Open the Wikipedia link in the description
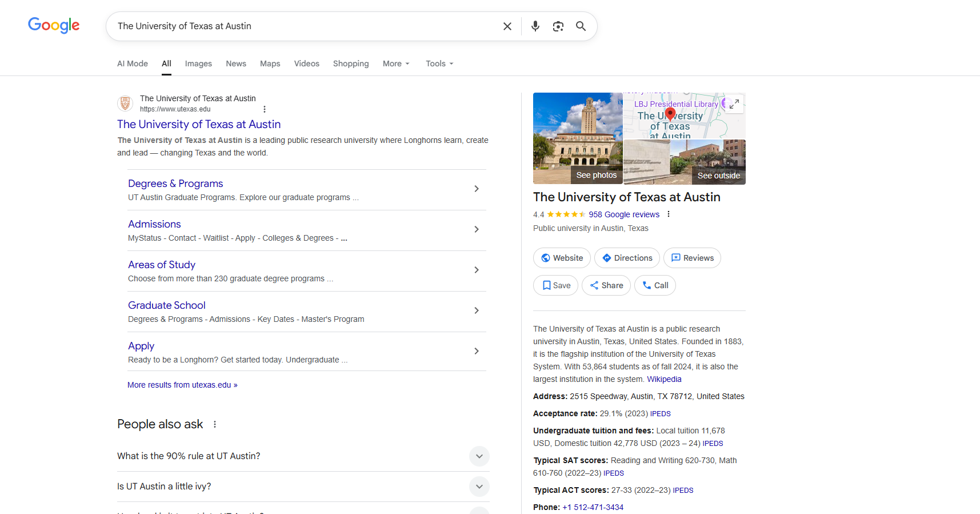The height and width of the screenshot is (514, 980). (664, 379)
